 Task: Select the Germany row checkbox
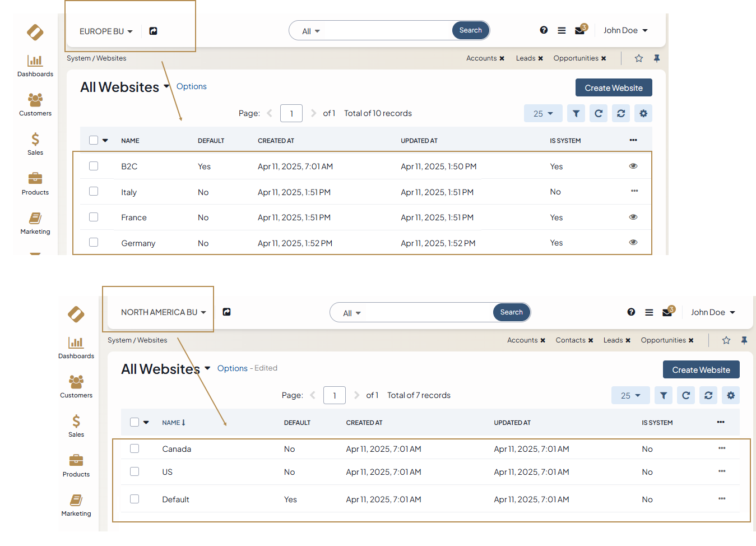coord(94,243)
